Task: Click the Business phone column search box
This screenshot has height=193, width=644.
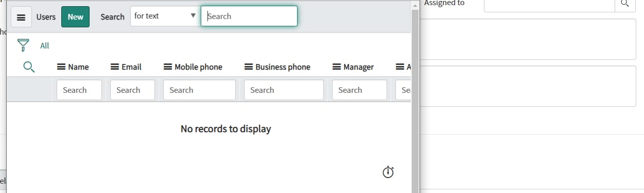Action: click(x=284, y=90)
